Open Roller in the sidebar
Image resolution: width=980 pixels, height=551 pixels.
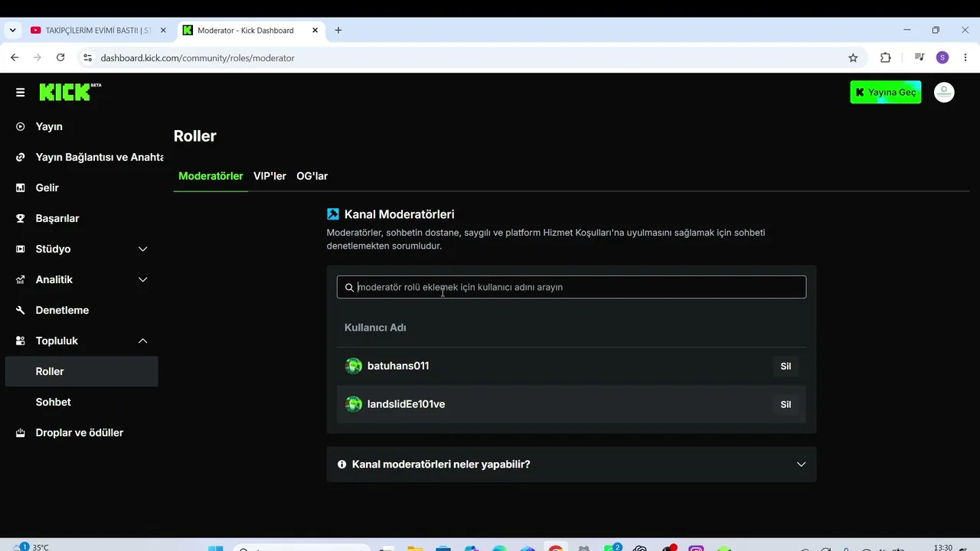pos(81,371)
